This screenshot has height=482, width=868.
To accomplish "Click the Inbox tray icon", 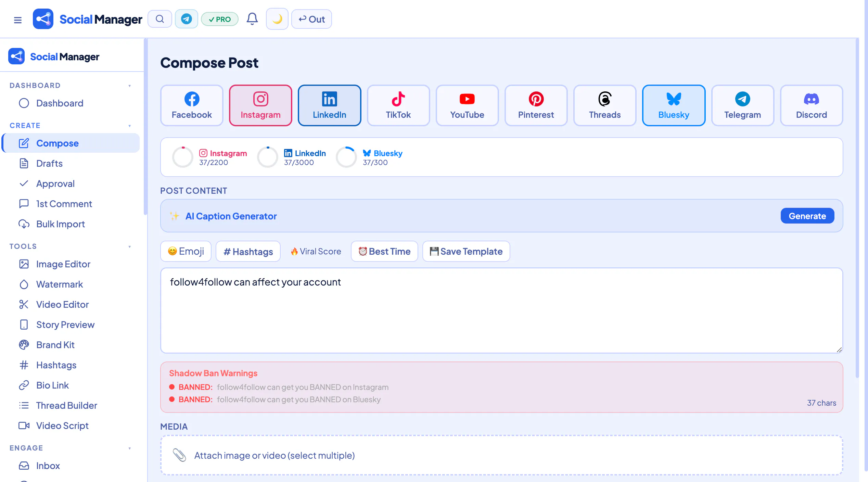I will tap(24, 466).
